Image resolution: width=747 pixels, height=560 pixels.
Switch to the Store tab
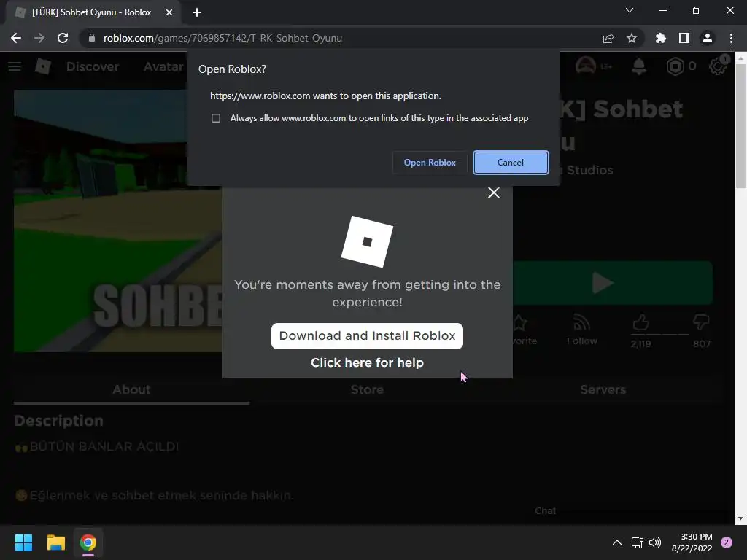pos(367,389)
